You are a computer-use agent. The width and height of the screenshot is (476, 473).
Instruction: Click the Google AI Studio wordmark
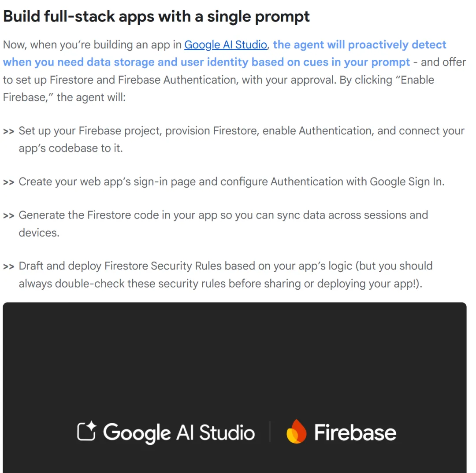(x=179, y=433)
